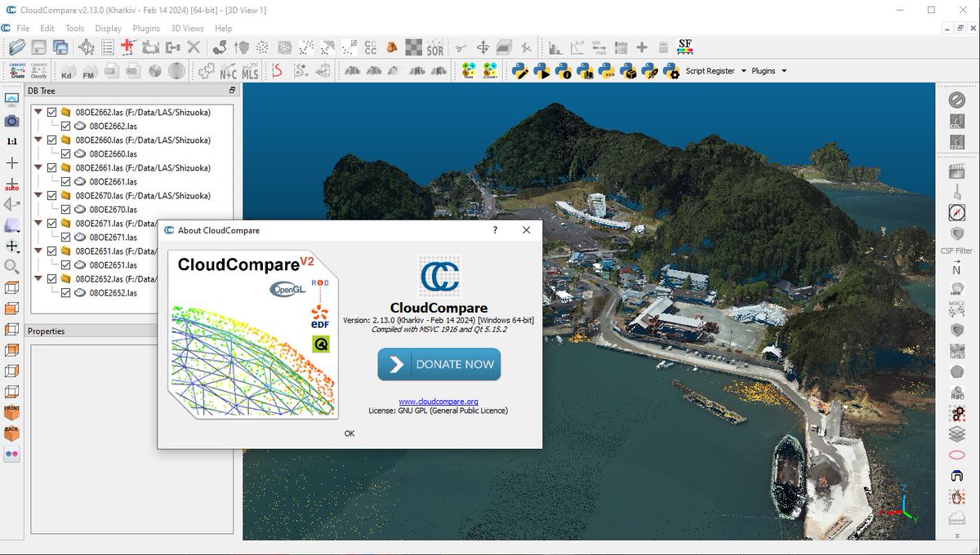Select the BACK view cube icon

click(x=11, y=433)
